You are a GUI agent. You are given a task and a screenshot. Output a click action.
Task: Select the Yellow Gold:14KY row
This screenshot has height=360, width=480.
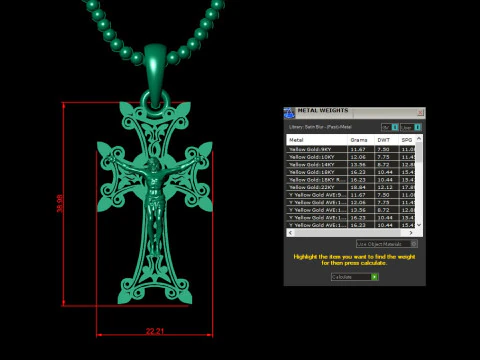coord(351,165)
